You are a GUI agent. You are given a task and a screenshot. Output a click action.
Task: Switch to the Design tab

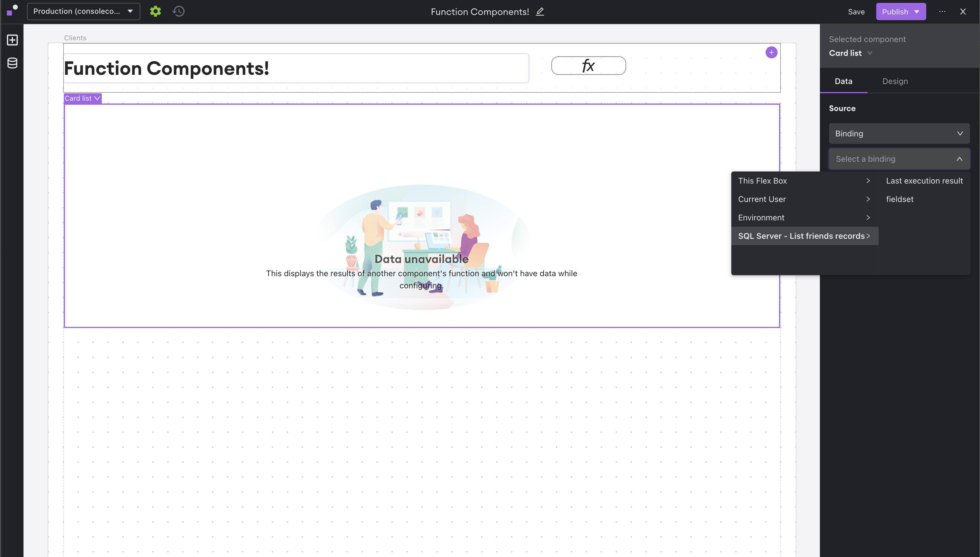[895, 81]
